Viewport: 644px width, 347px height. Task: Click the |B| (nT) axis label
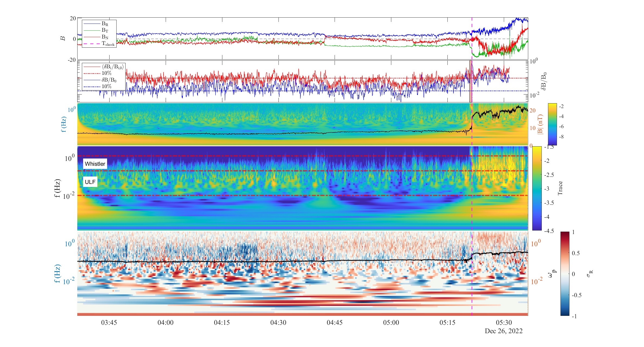pyautogui.click(x=540, y=124)
